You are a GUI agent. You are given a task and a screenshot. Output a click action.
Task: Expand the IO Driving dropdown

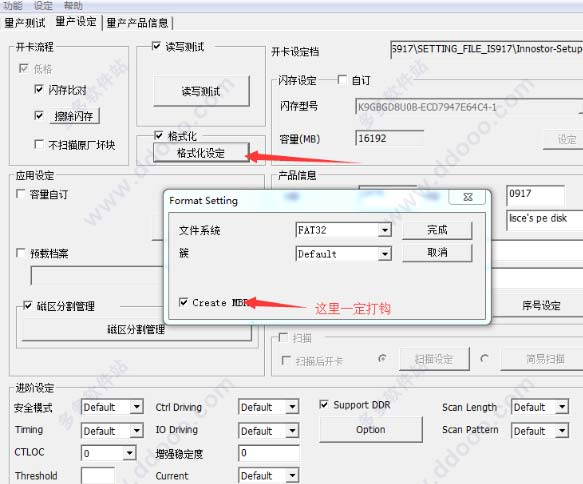(x=293, y=431)
